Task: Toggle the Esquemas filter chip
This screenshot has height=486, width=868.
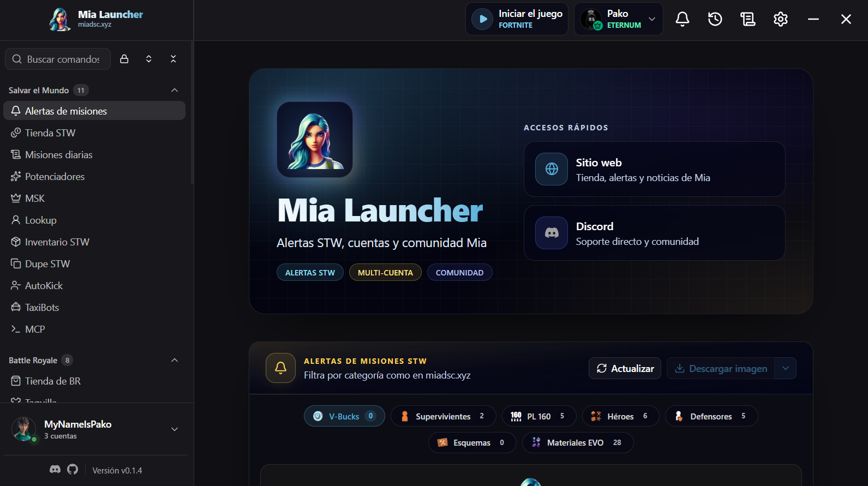Action: (472, 442)
